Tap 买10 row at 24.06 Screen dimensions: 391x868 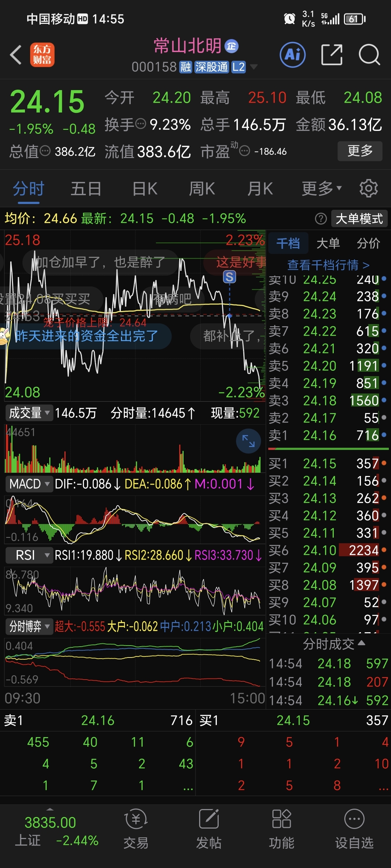click(x=328, y=620)
